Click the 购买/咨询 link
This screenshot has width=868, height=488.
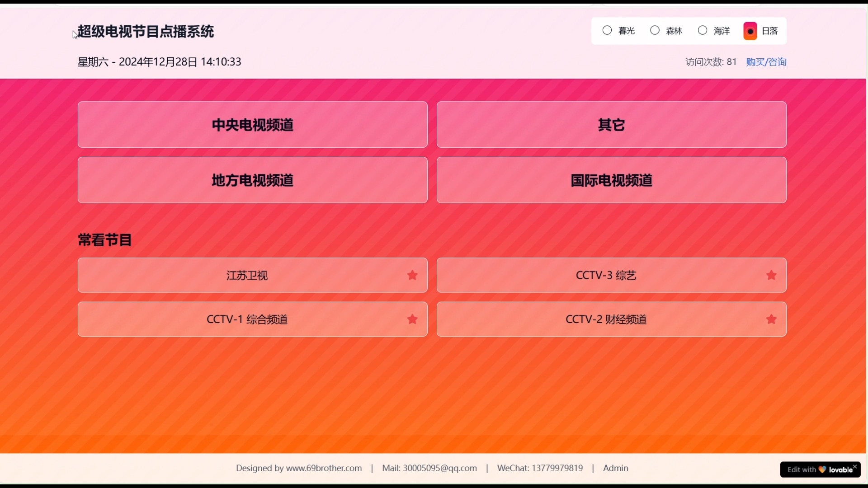point(765,61)
